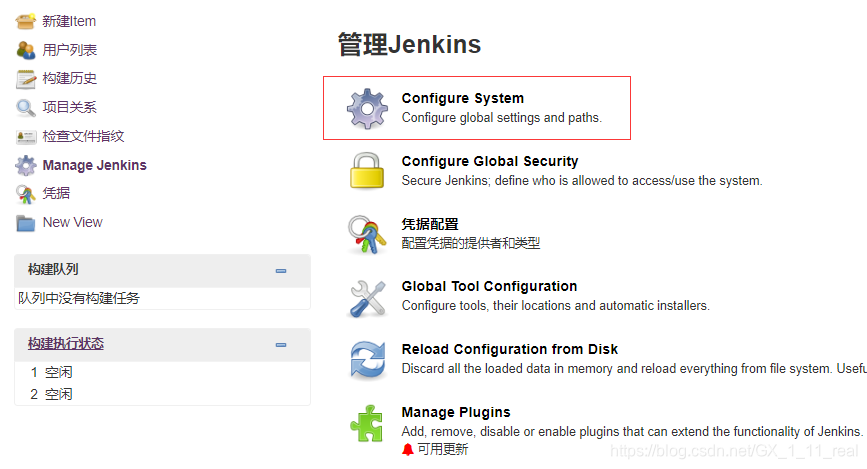Click the Configure System gear icon
Image resolution: width=867 pixels, height=469 pixels.
367,108
